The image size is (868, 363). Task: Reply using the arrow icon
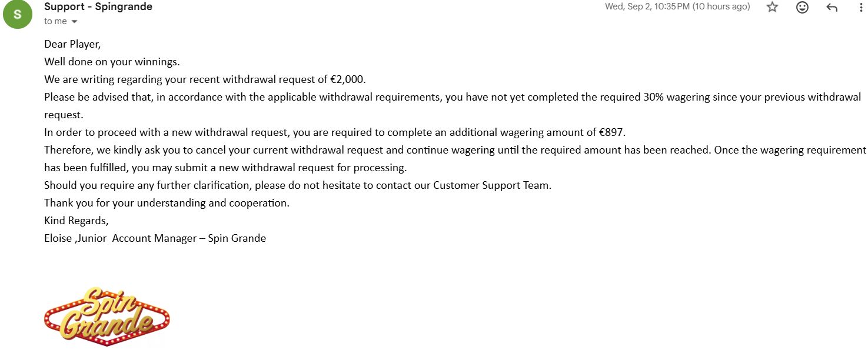(x=832, y=8)
